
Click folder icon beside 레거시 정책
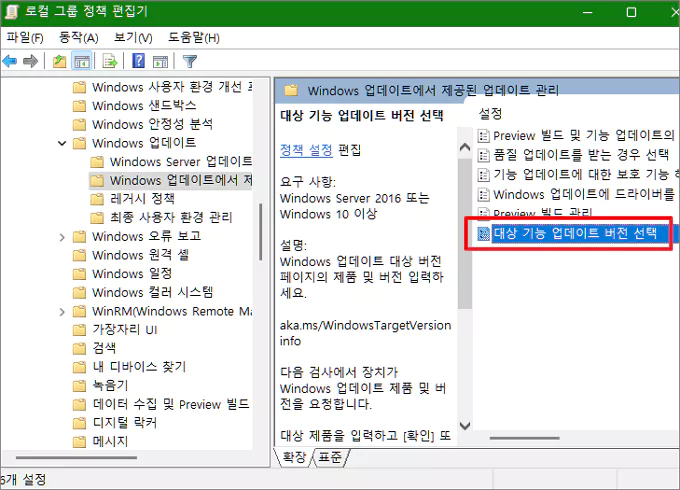[97, 199]
